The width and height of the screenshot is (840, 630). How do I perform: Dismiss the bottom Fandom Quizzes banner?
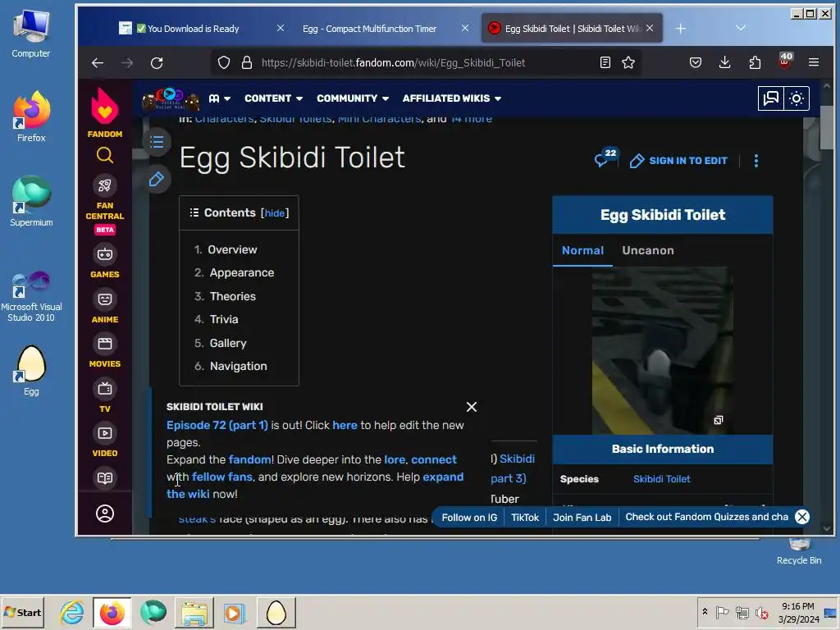802,517
